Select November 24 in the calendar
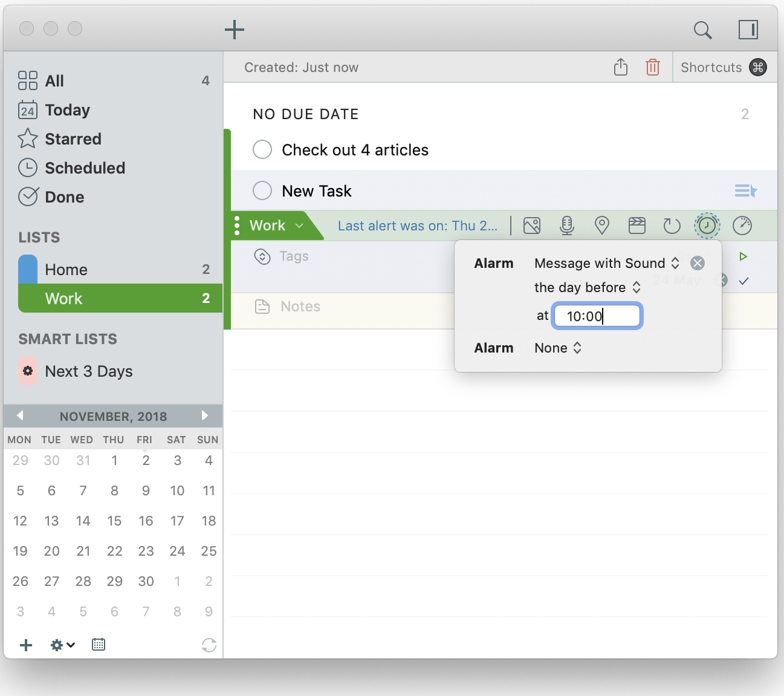 point(177,551)
